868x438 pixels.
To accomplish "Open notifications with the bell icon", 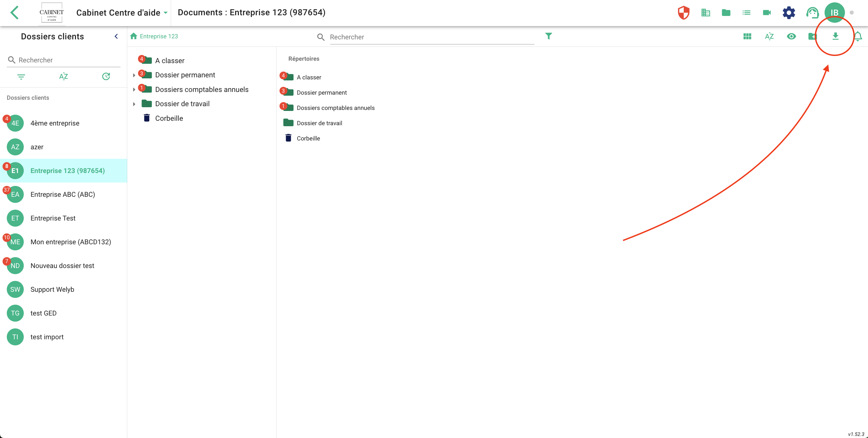I will 858,36.
